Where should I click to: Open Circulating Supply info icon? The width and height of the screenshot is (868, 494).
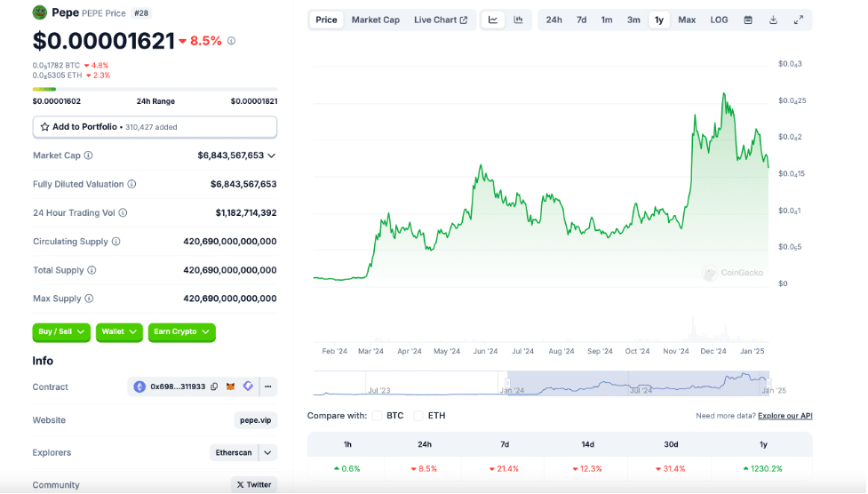pos(115,242)
